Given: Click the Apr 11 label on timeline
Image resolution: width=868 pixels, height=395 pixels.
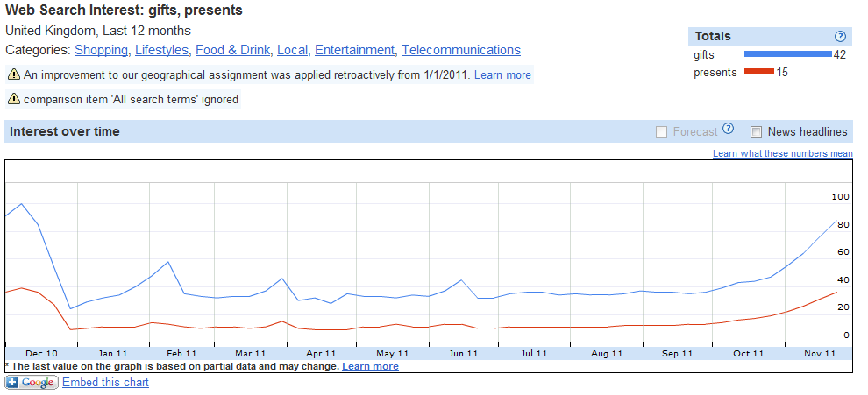Looking at the screenshot, I should (321, 354).
